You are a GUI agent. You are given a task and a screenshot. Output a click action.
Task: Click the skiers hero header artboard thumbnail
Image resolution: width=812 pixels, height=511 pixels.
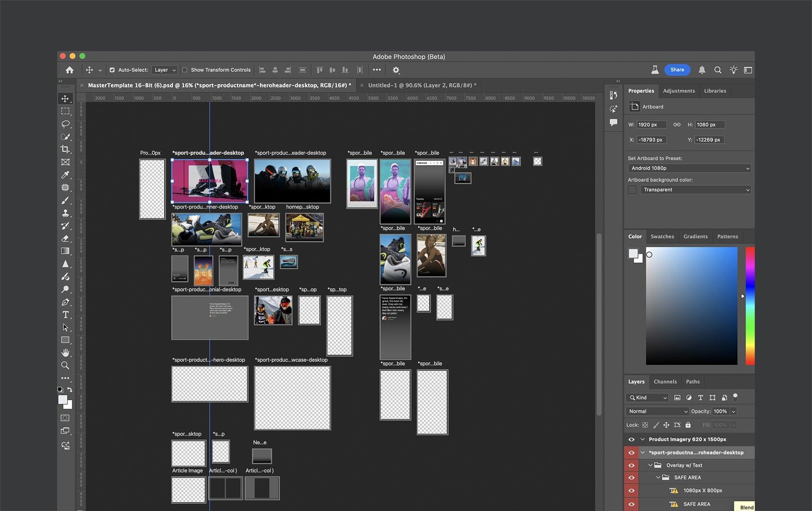(x=292, y=181)
